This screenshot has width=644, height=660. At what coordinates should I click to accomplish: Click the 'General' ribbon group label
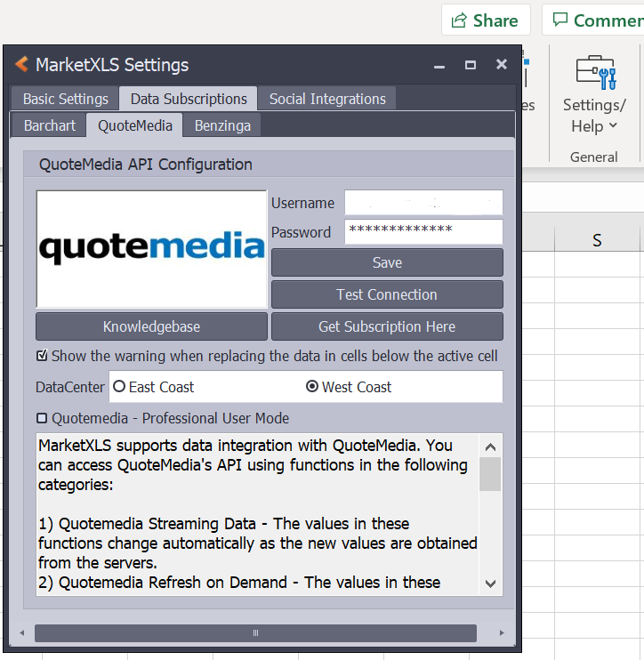[594, 157]
